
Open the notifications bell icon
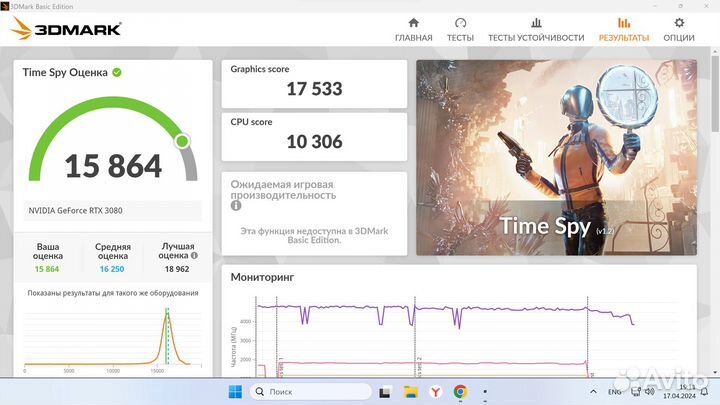pos(704,392)
